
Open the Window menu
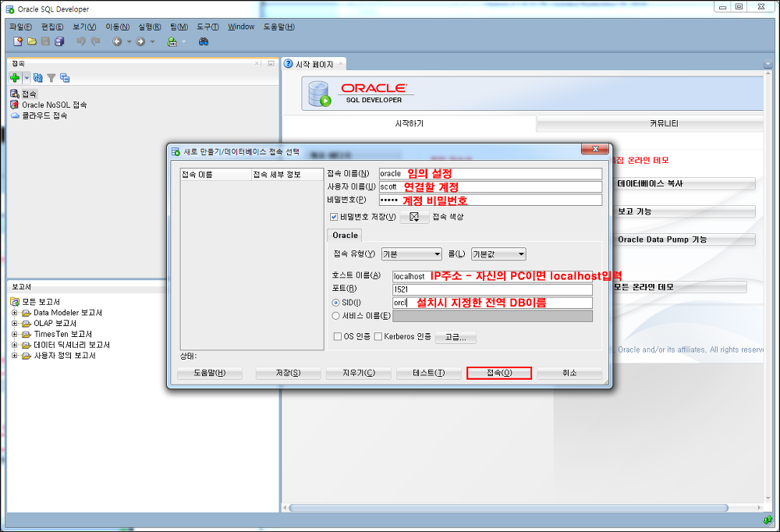point(241,27)
